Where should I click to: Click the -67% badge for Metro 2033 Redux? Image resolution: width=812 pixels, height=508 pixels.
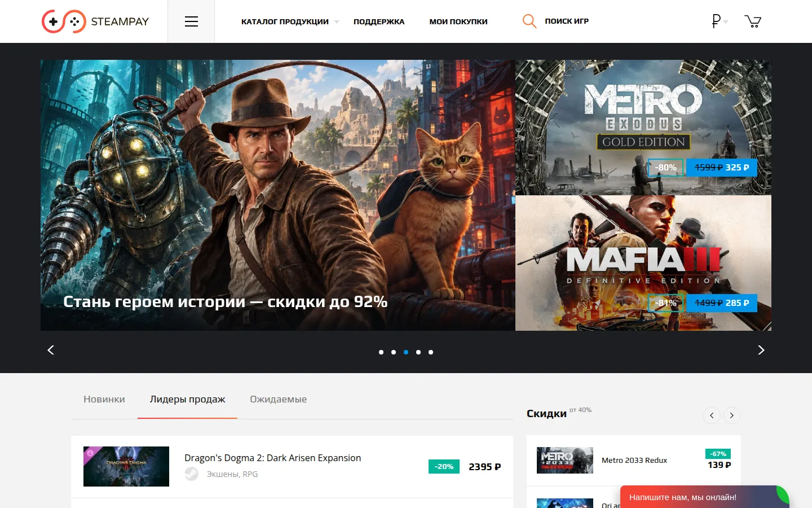718,454
